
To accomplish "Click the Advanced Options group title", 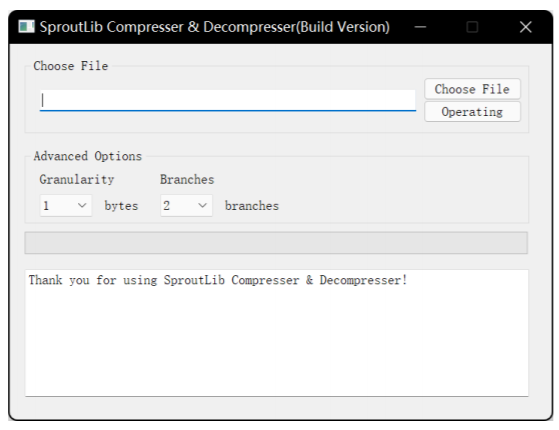I will [x=88, y=156].
